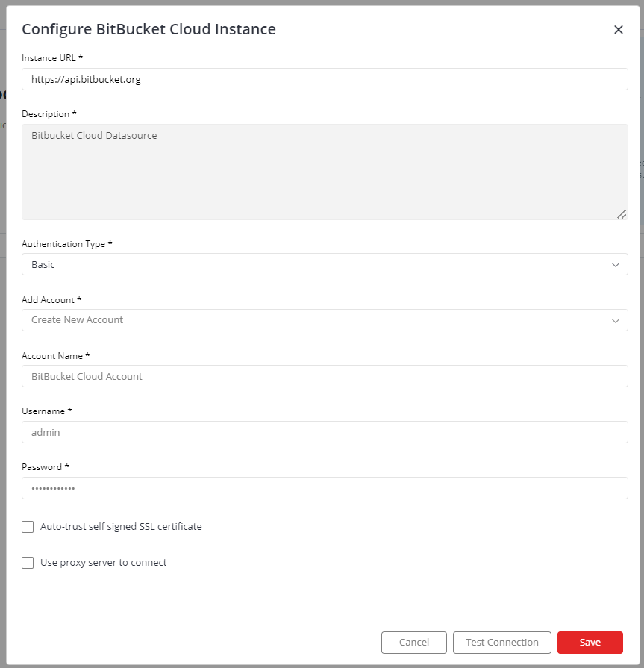Click the Auto-trust self signed SSL certificate label
Viewport: 644px width, 668px height.
pyautogui.click(x=121, y=527)
